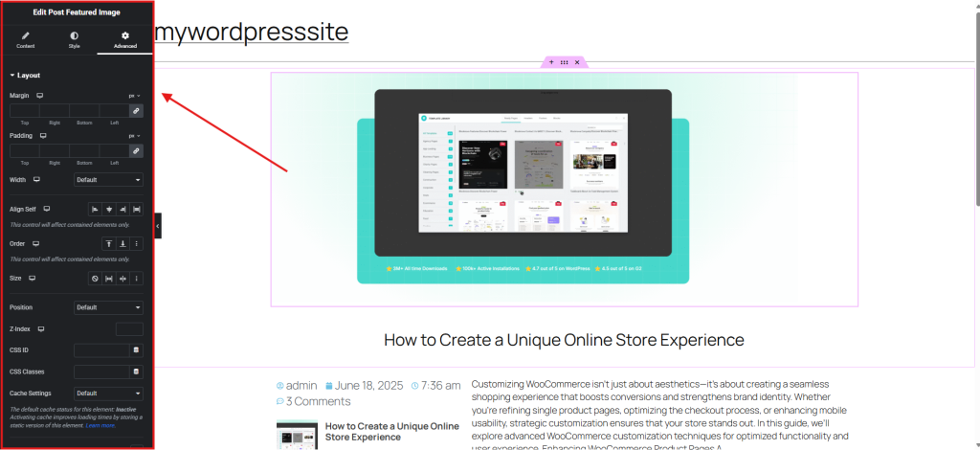This screenshot has height=450, width=980.
Task: Set Order to end icon
Action: (x=122, y=244)
